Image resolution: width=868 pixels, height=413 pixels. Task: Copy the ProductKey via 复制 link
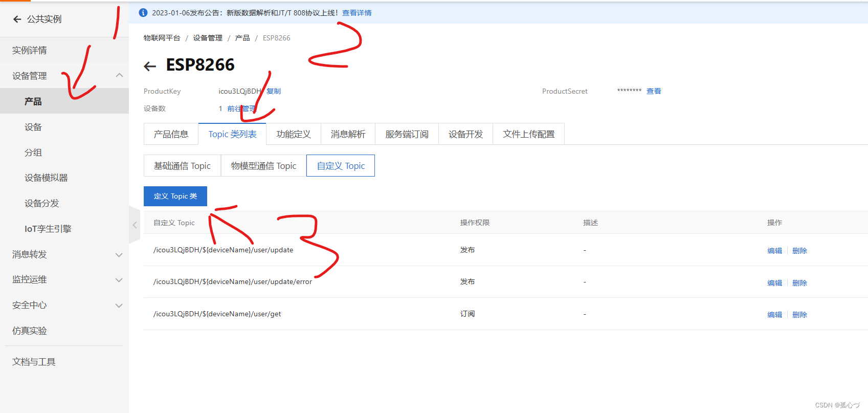coord(274,91)
